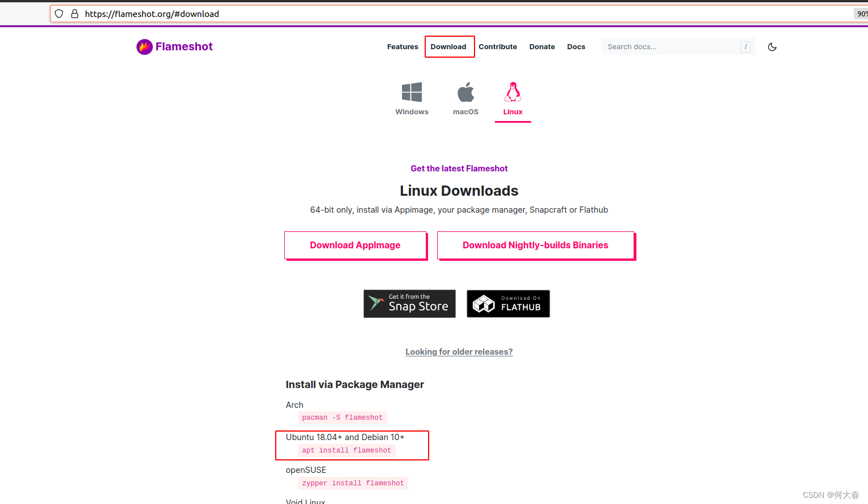This screenshot has height=504, width=868.
Task: Open the Download nav item
Action: point(448,47)
